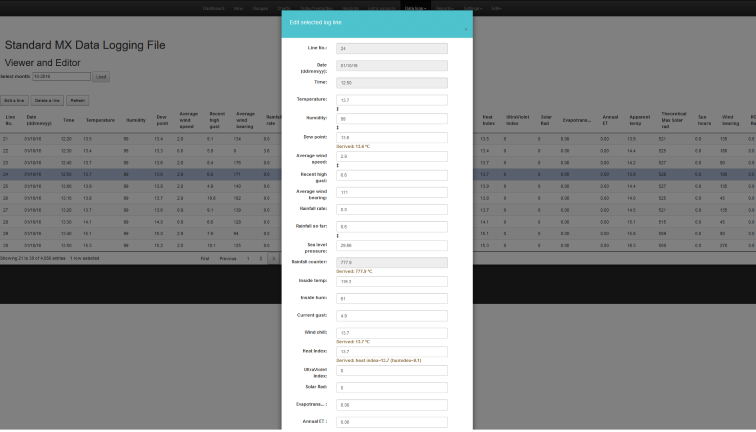Click the Temperature input field

pyautogui.click(x=392, y=100)
